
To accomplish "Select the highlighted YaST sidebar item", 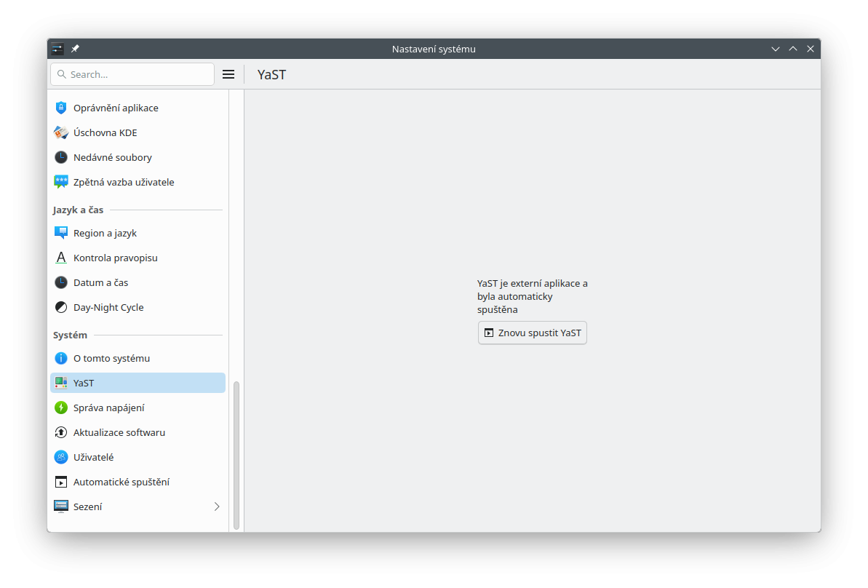I will pos(138,383).
